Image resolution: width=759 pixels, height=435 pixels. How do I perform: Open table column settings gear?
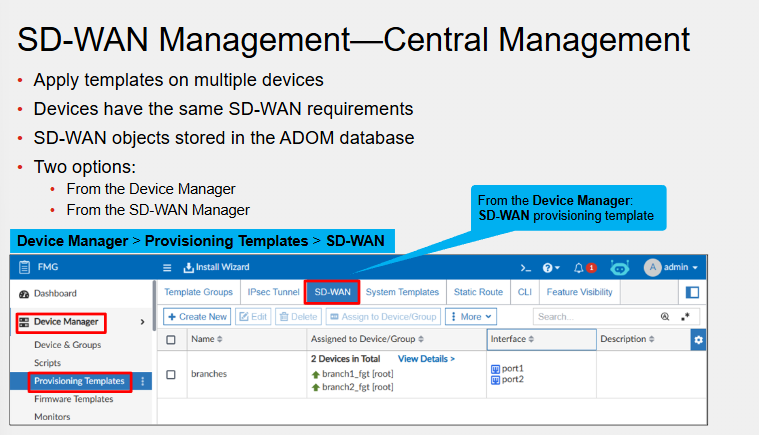(698, 340)
